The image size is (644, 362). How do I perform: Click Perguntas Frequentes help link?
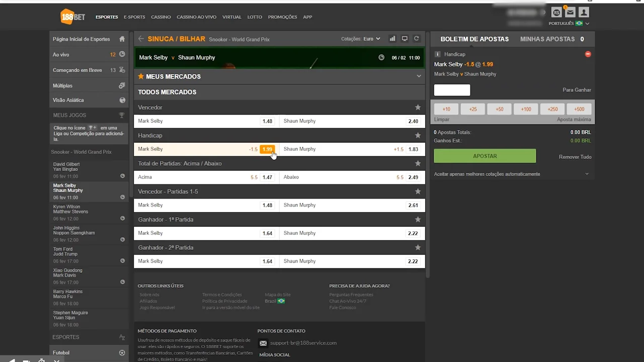click(351, 295)
